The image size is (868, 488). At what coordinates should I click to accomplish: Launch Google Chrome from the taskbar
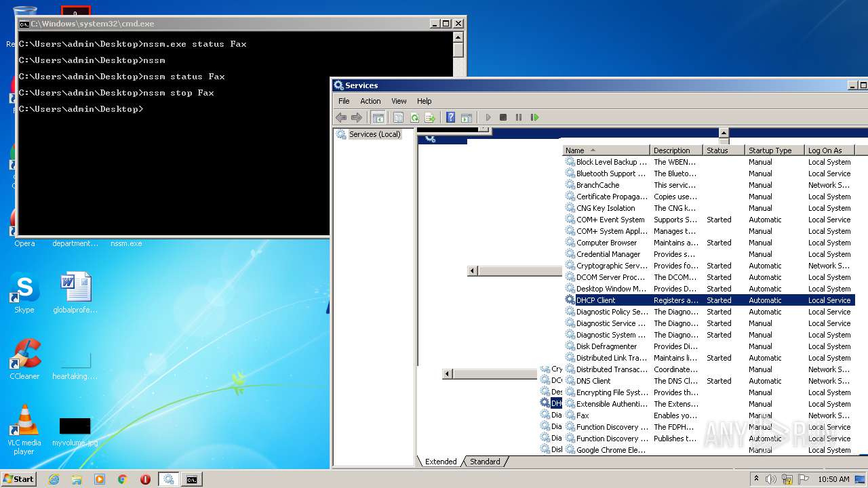pyautogui.click(x=122, y=479)
